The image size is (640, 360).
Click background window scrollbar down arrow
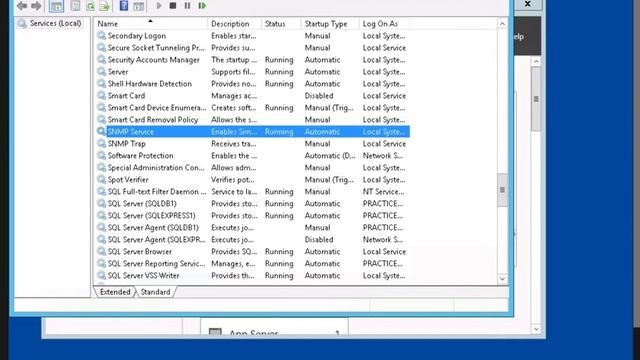coord(536,329)
